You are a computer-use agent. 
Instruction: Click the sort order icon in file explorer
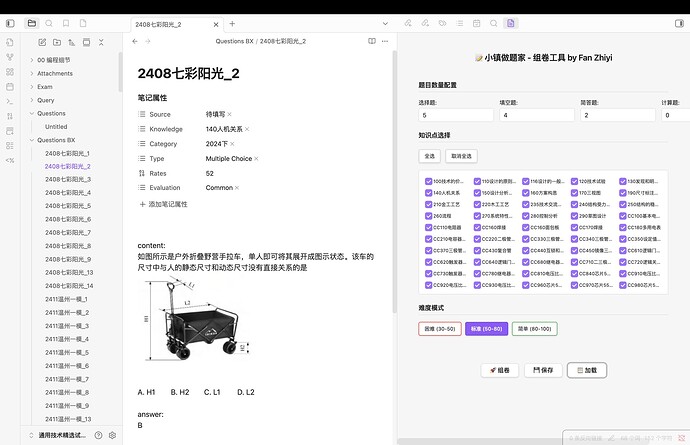72,42
